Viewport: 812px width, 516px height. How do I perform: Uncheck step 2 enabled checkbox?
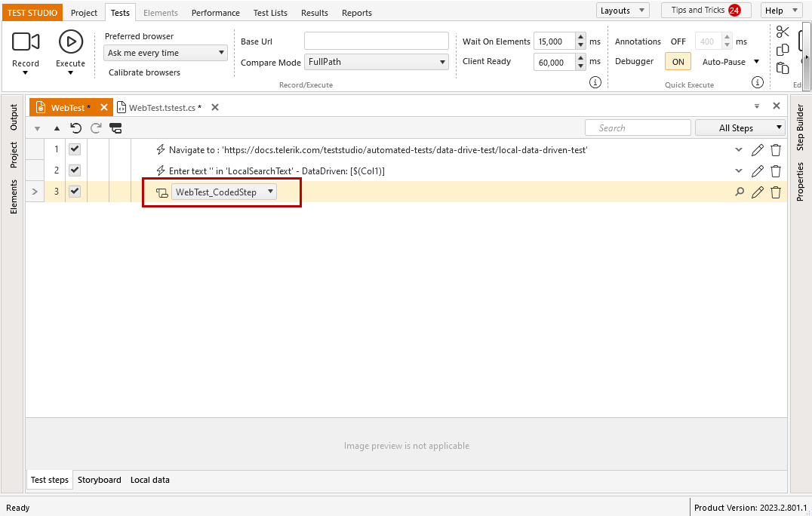[75, 170]
